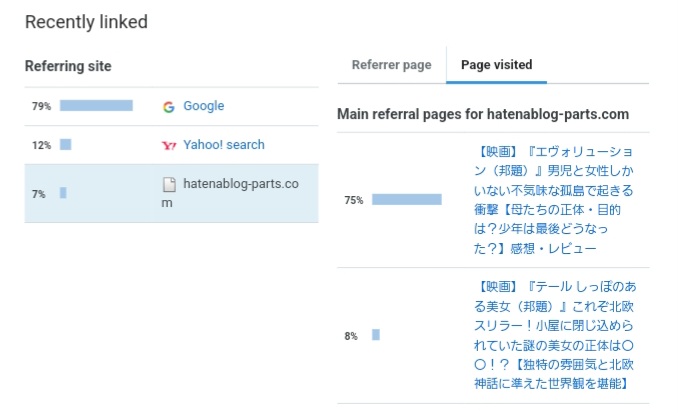
Task: Click the 75% page visited percentage bar
Action: tap(407, 199)
